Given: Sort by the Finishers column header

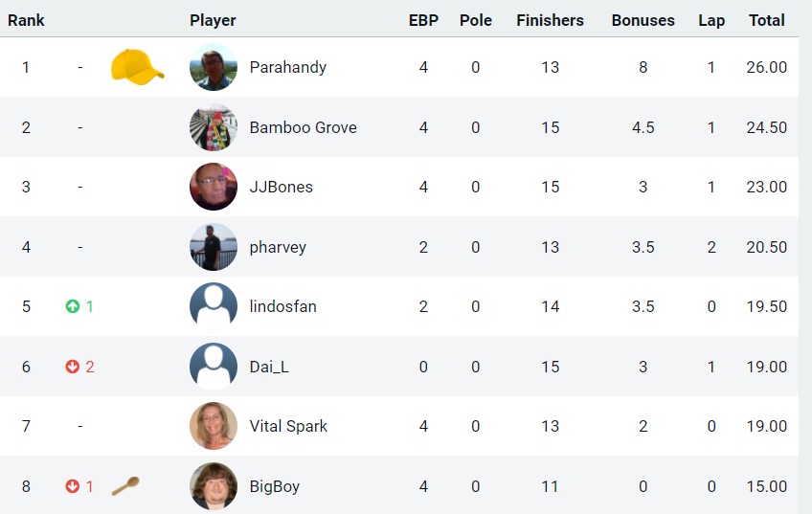Looking at the screenshot, I should tap(550, 20).
